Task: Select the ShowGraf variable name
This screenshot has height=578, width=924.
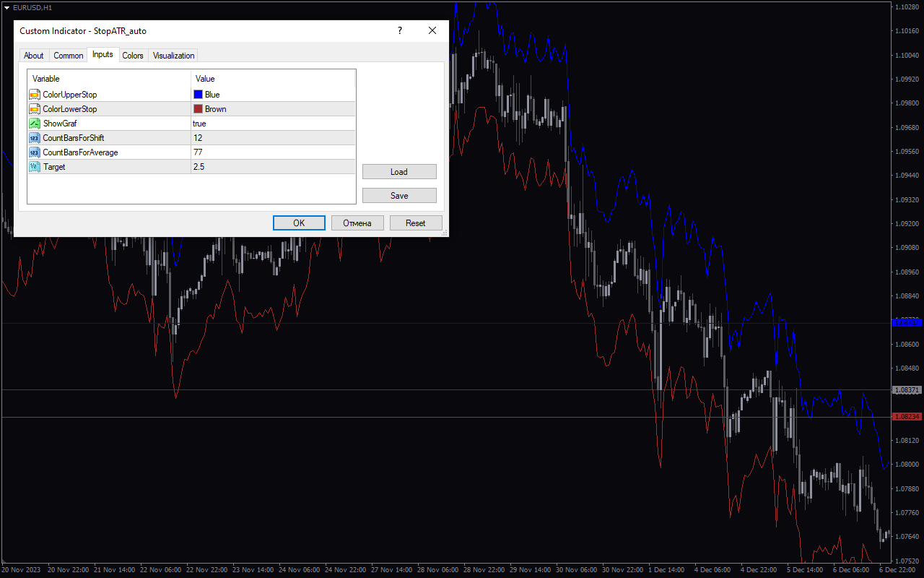Action: point(60,124)
